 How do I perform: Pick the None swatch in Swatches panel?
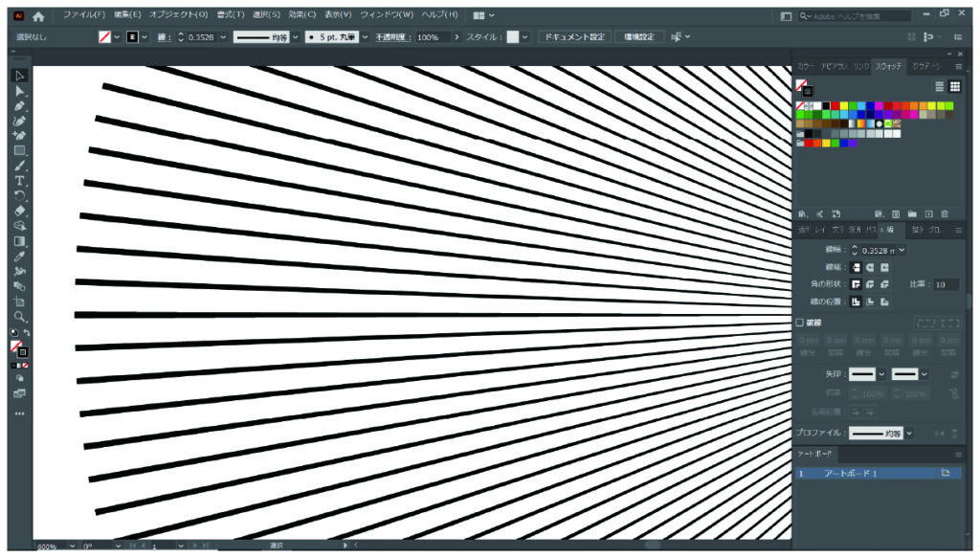tap(799, 105)
